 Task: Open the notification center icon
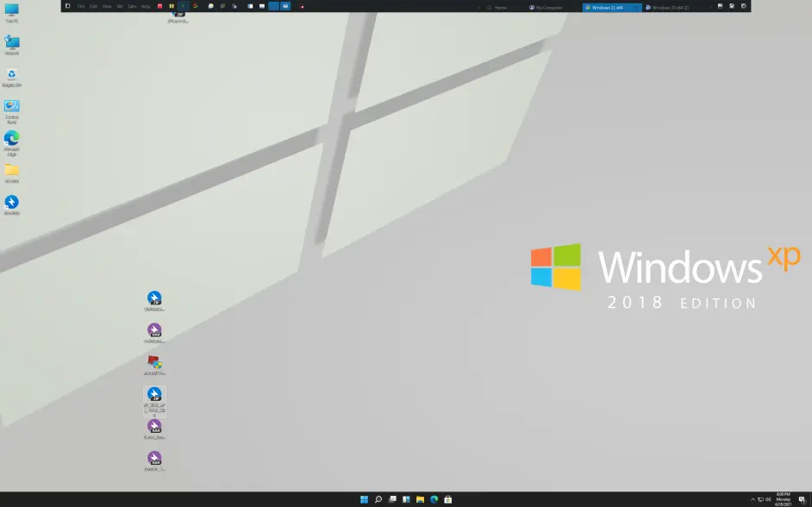tap(802, 499)
